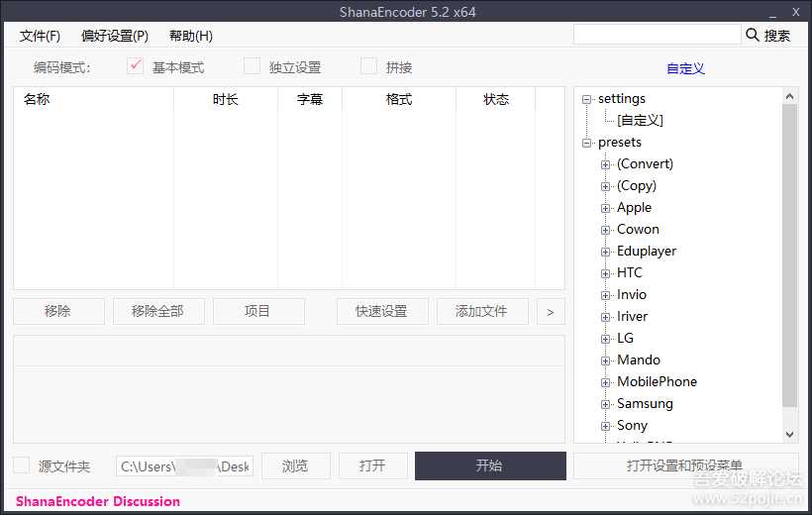Viewport: 812px width, 515px height.
Task: Enable the 独立设置 checkbox
Action: 253,66
